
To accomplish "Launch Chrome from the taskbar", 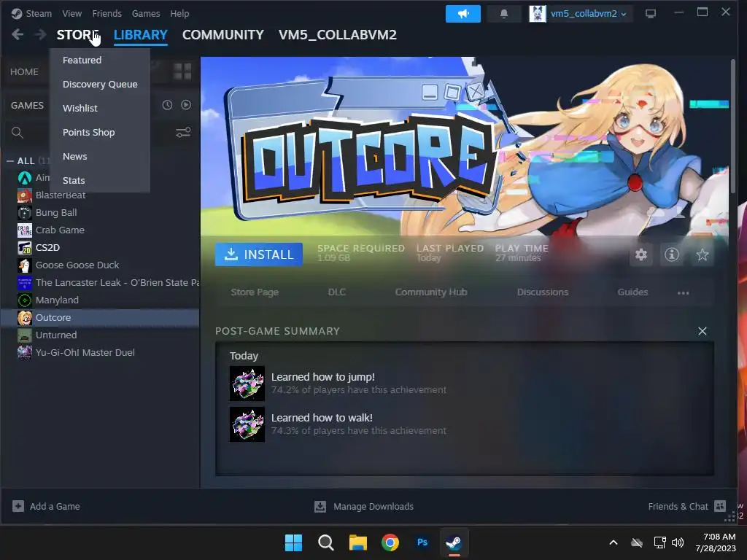I will pyautogui.click(x=390, y=542).
